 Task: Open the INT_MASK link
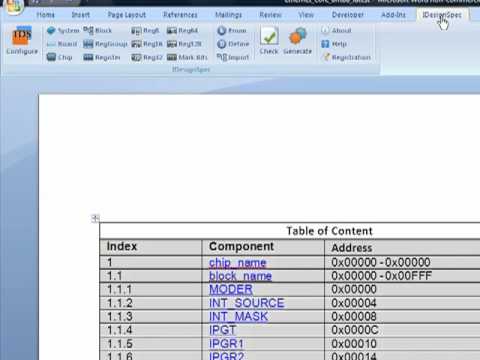(x=238, y=316)
